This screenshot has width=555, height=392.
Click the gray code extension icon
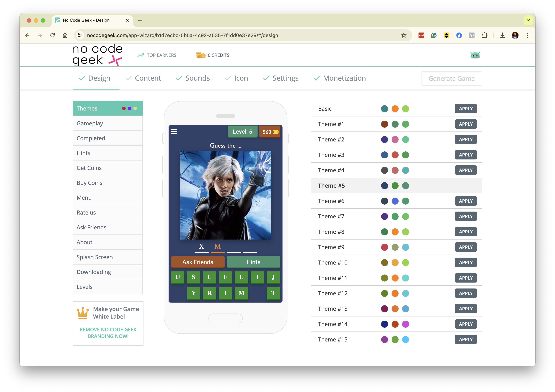(x=472, y=35)
